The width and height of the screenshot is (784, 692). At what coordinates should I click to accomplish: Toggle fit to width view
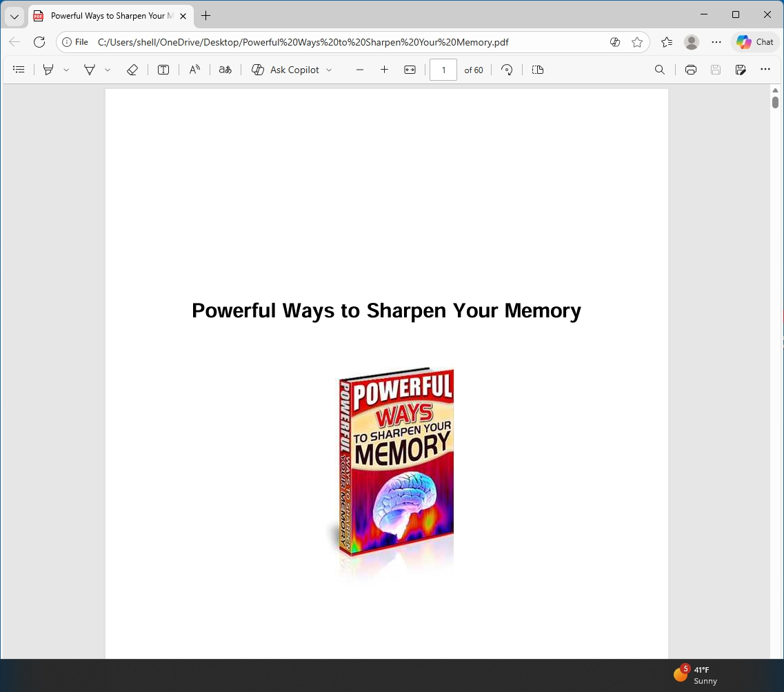coord(410,70)
